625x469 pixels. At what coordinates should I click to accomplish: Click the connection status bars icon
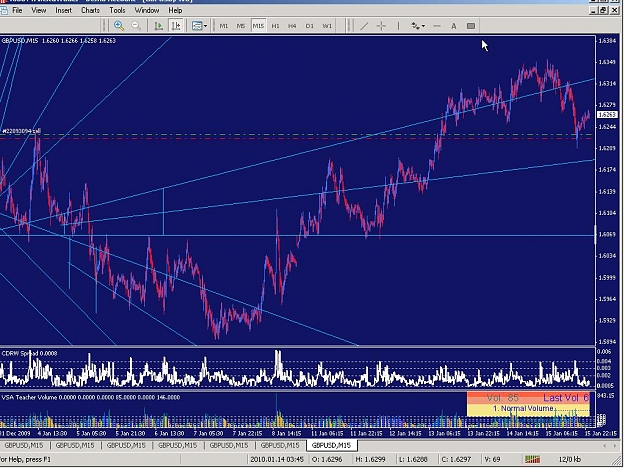[532, 459]
